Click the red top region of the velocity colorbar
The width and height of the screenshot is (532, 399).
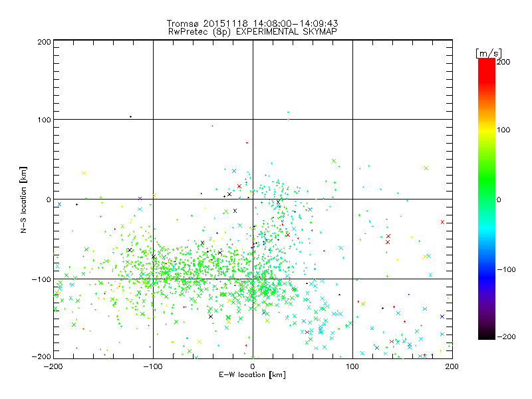487,70
